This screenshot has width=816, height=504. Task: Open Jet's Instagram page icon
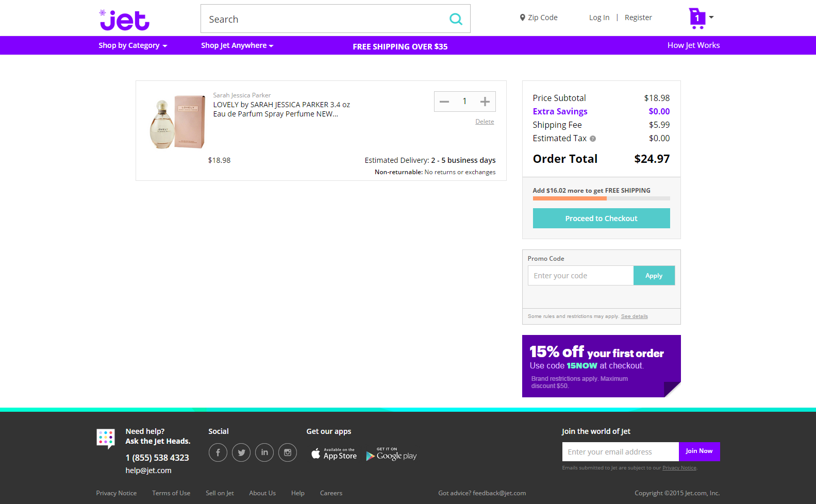coord(288,452)
